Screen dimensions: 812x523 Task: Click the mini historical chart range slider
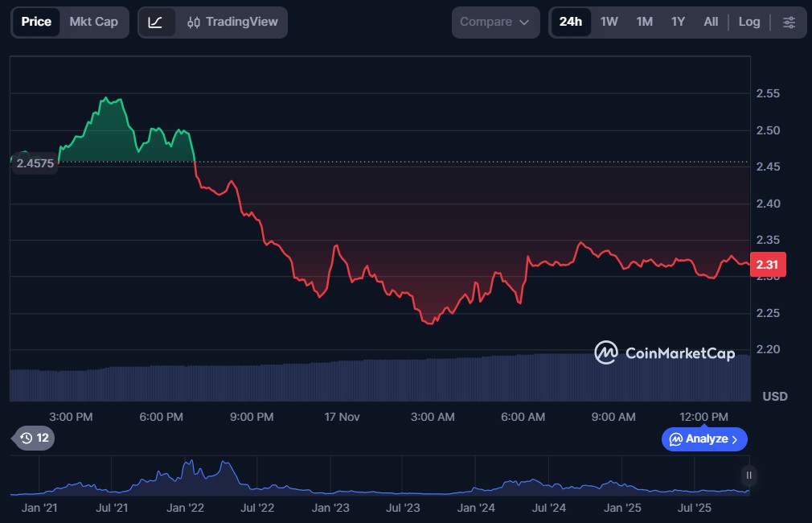[748, 475]
